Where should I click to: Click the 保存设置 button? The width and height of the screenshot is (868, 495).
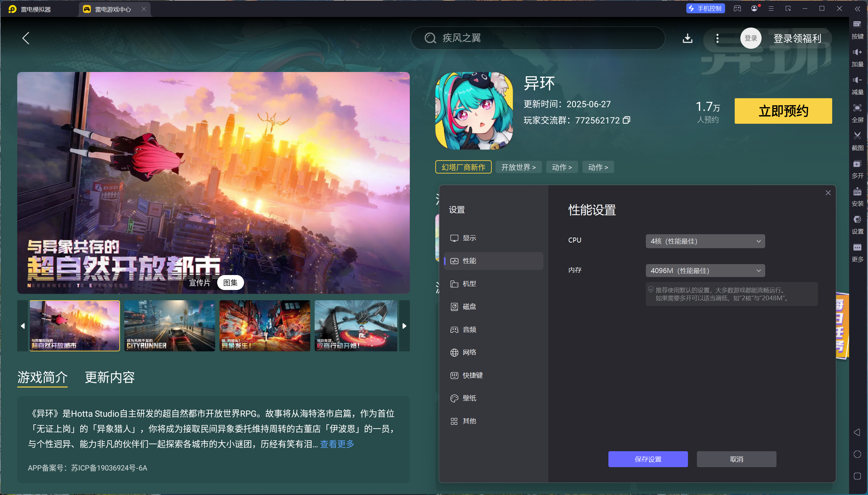click(x=648, y=459)
